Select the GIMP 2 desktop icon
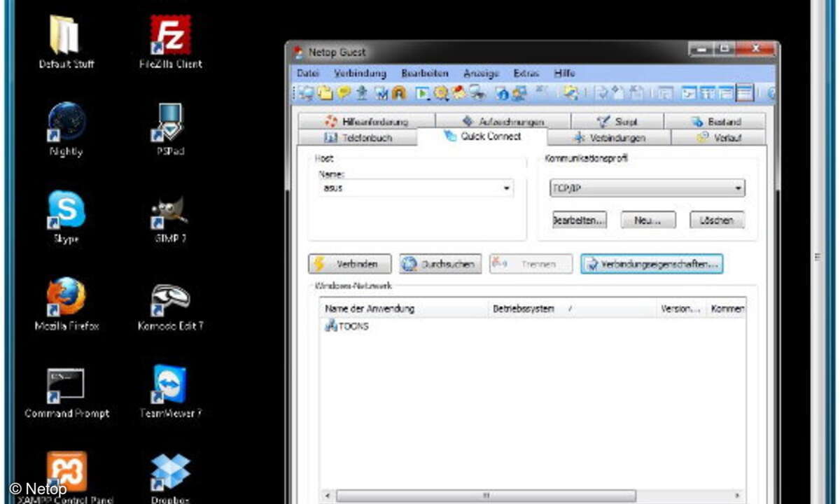 [x=170, y=217]
